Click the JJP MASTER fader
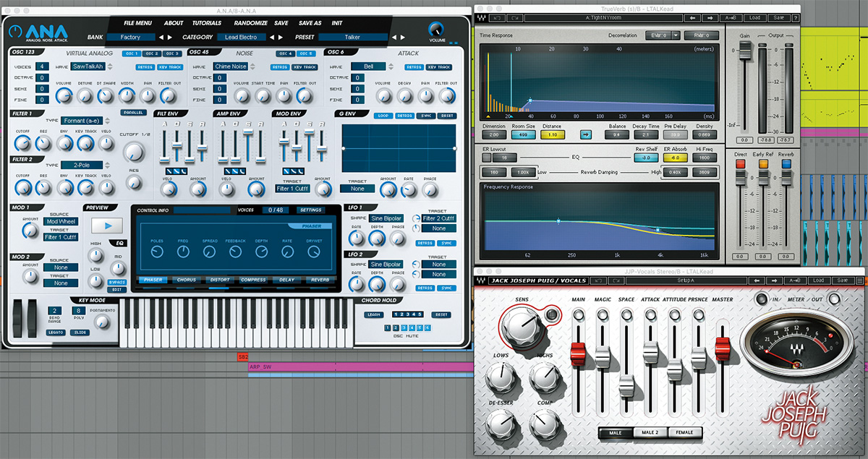868x459 pixels. (722, 348)
